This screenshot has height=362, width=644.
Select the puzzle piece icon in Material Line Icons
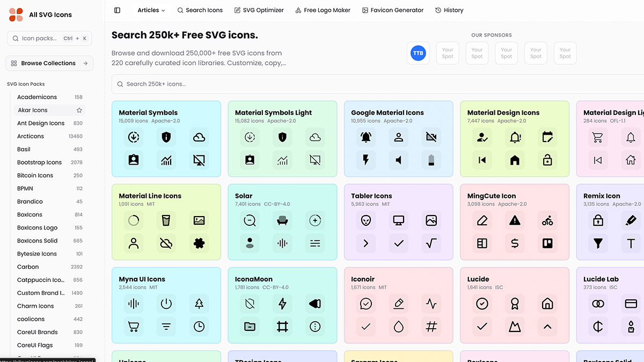coord(199,243)
